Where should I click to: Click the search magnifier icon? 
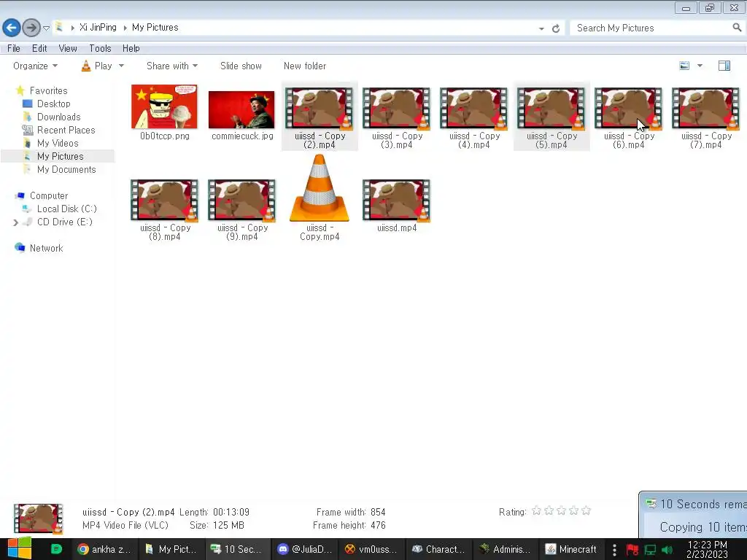(737, 28)
